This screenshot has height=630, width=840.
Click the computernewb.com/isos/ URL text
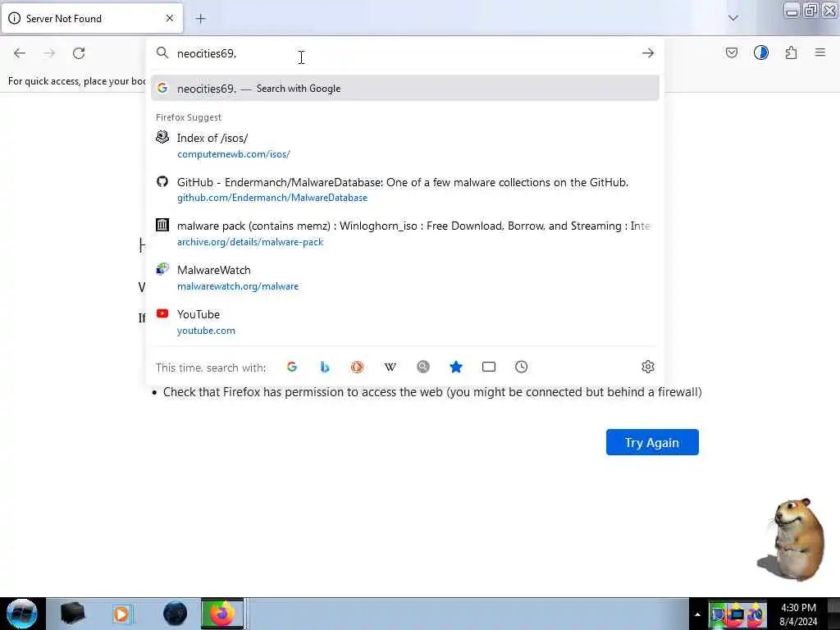coord(234,154)
